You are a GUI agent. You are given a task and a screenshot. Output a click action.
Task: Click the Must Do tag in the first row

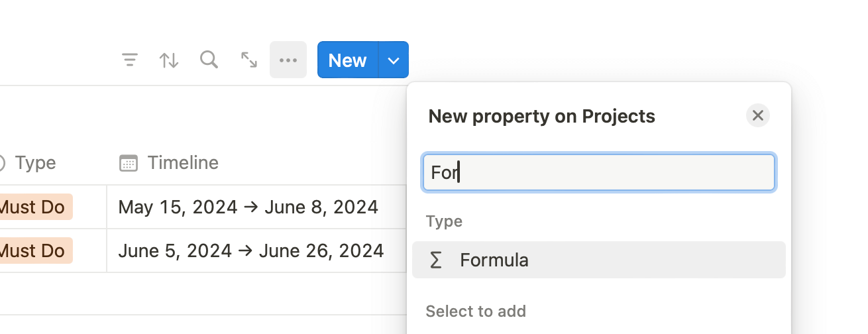pyautogui.click(x=33, y=207)
